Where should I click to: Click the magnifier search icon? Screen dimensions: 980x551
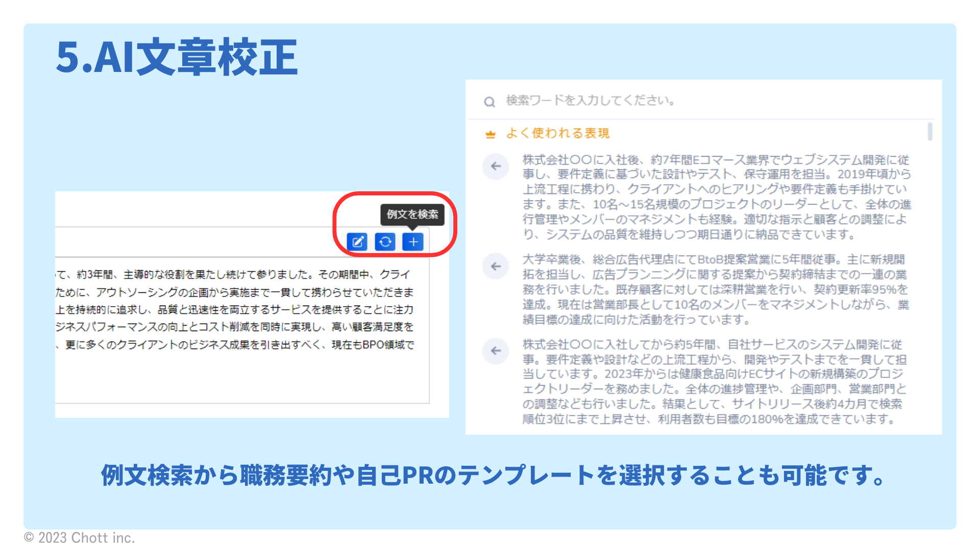pyautogui.click(x=489, y=102)
